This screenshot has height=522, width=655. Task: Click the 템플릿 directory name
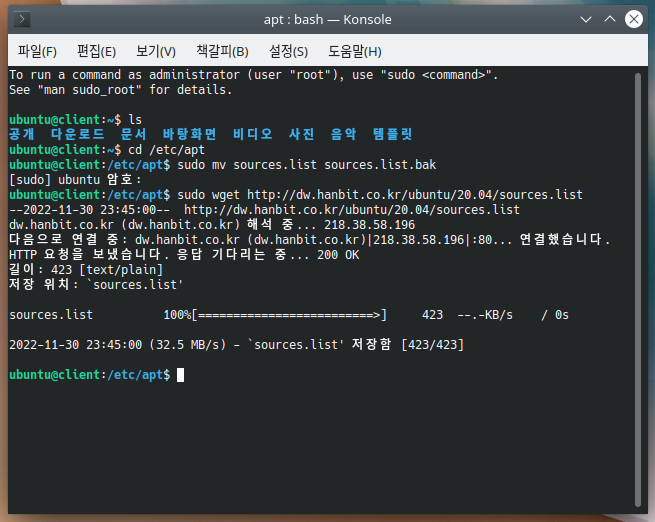392,134
